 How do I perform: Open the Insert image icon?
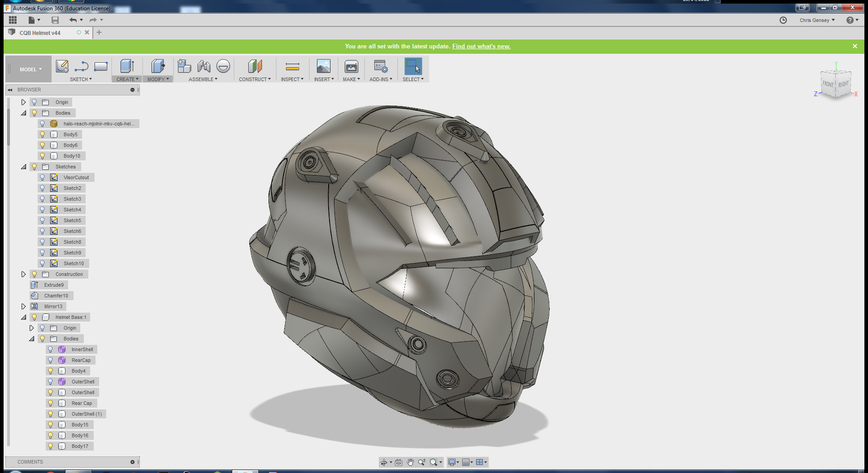click(323, 66)
